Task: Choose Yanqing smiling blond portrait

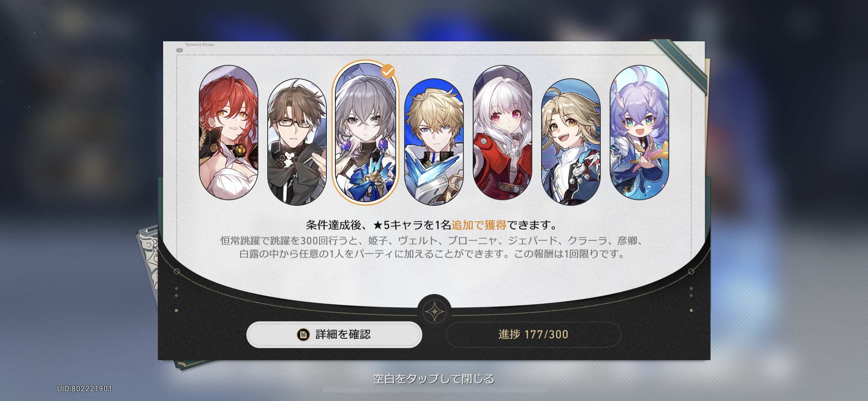Action: 570,142
